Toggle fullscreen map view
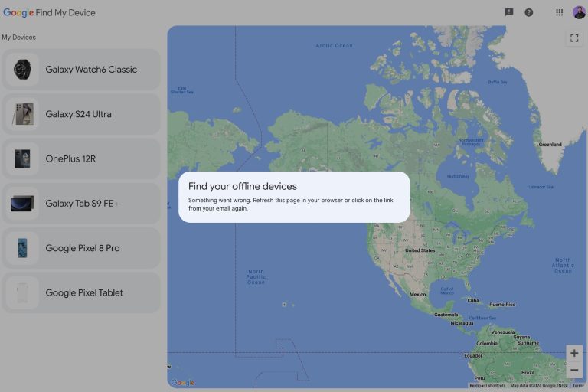The height and width of the screenshot is (392, 588). (x=574, y=38)
